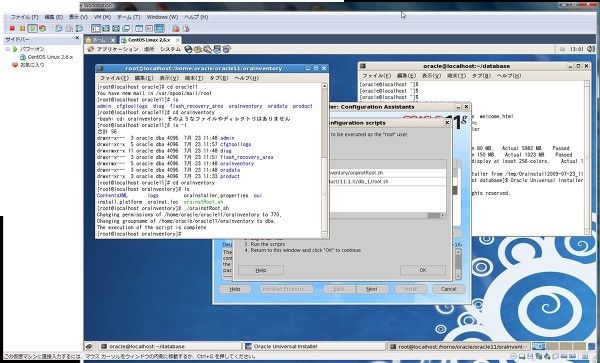
Task: Open the snapshot manager toolbar icon
Action: pos(79,28)
